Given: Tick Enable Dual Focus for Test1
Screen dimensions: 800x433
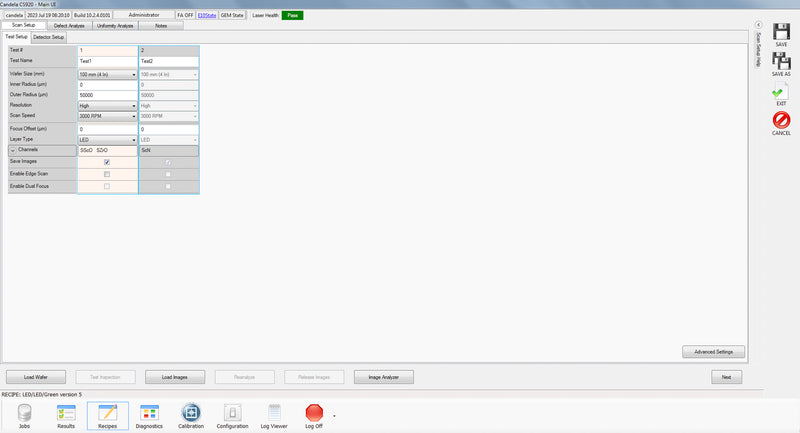Looking at the screenshot, I should tap(107, 187).
